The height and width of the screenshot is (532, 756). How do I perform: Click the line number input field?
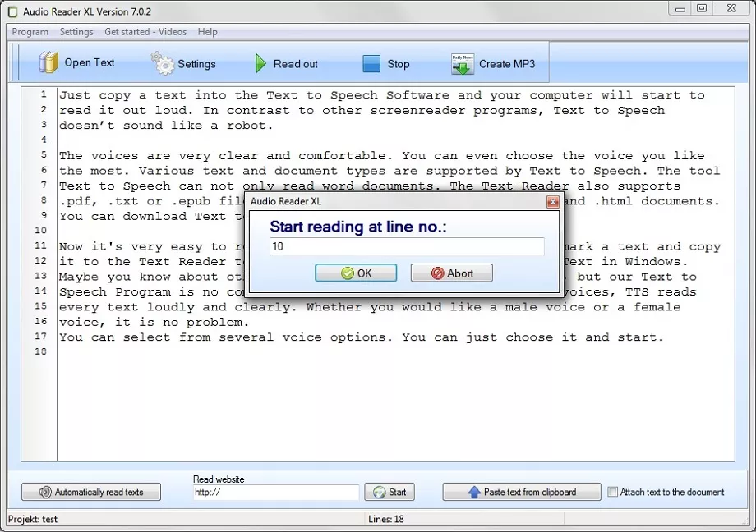pos(407,247)
